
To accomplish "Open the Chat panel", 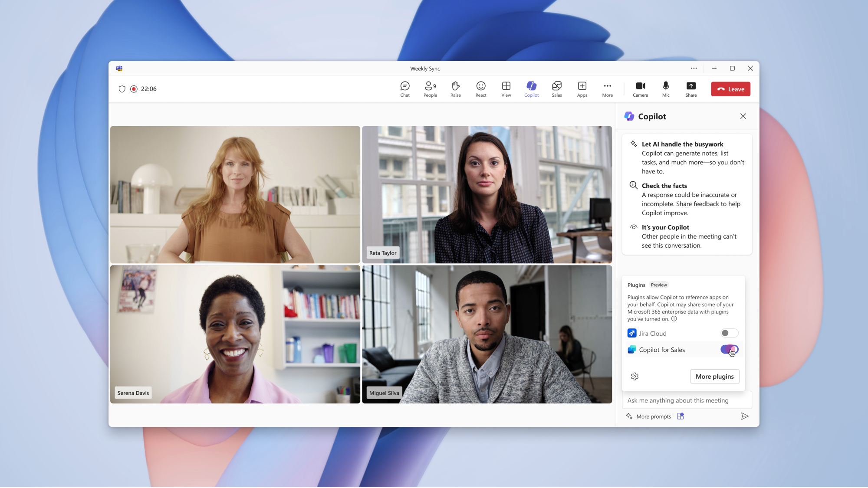I will tap(404, 89).
